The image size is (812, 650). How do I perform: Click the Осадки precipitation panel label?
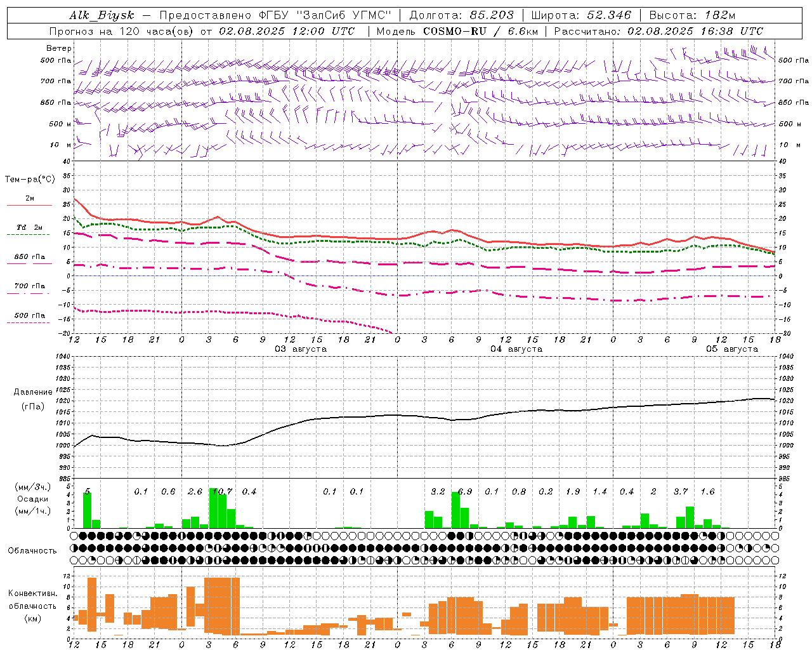click(32, 499)
